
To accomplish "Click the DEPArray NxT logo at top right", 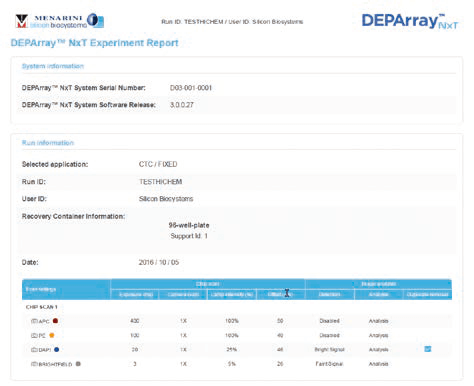I will [410, 21].
